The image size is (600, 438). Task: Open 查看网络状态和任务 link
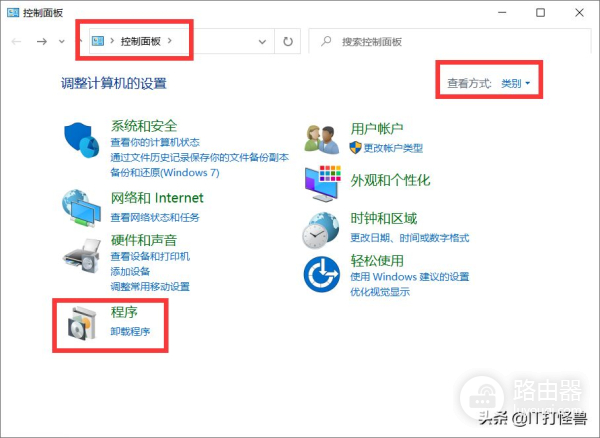click(x=155, y=218)
